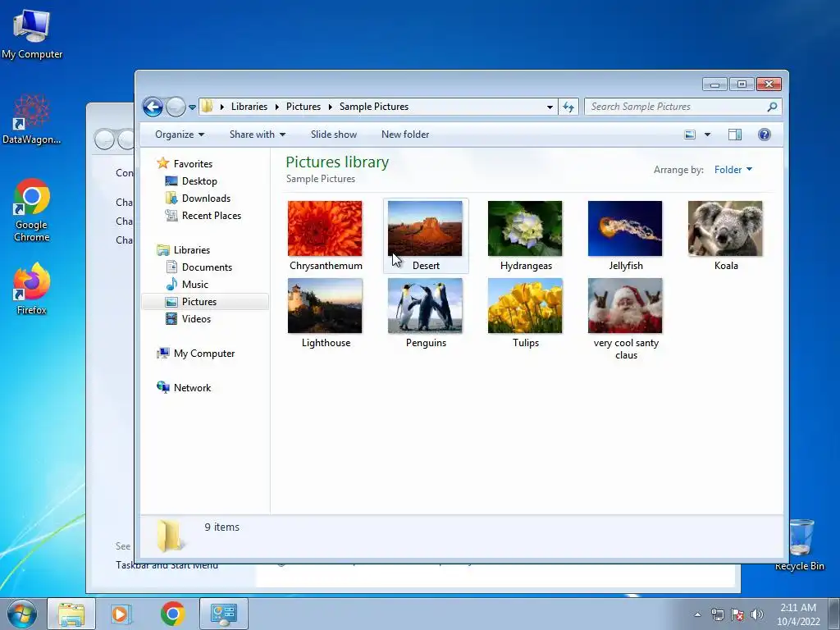Select the Jellyfish picture thumbnail
840x630 pixels.
[625, 229]
